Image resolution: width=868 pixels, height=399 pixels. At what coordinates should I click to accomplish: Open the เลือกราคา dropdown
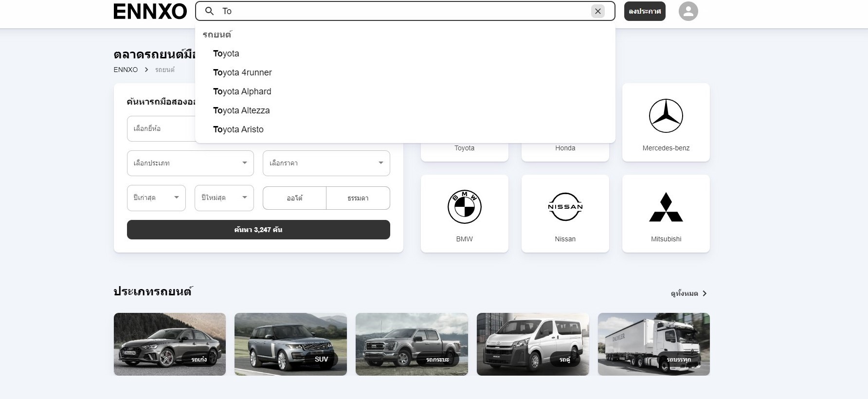pyautogui.click(x=326, y=163)
